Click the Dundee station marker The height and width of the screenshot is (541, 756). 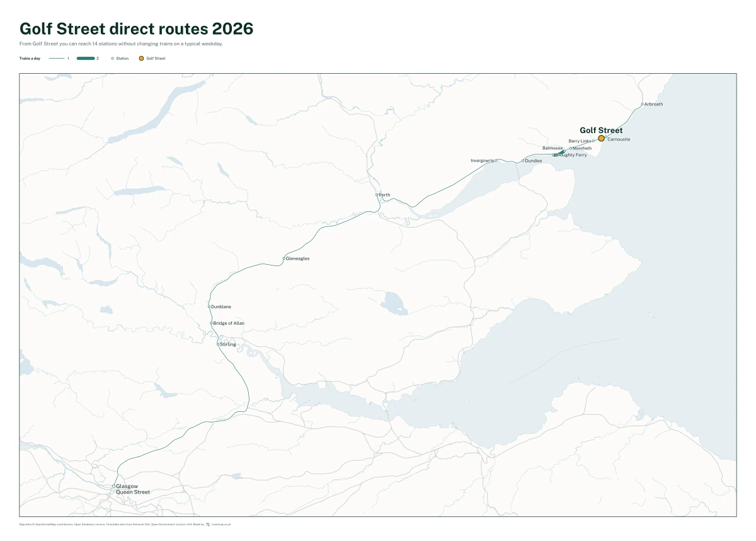(523, 161)
